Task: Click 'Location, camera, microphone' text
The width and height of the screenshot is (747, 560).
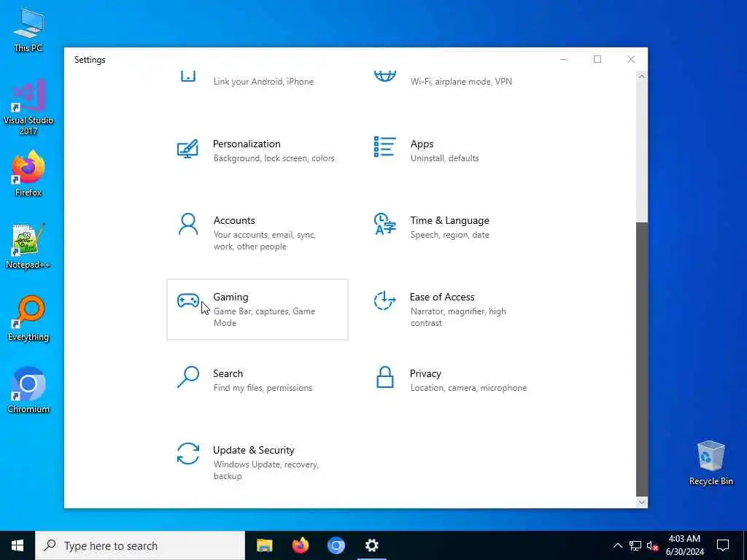Action: (468, 388)
